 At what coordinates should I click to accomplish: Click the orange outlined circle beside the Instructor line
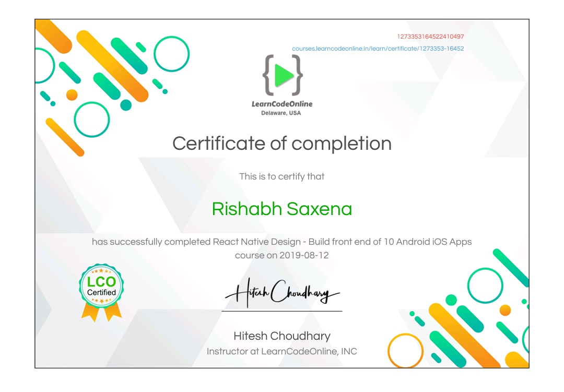[406, 350]
